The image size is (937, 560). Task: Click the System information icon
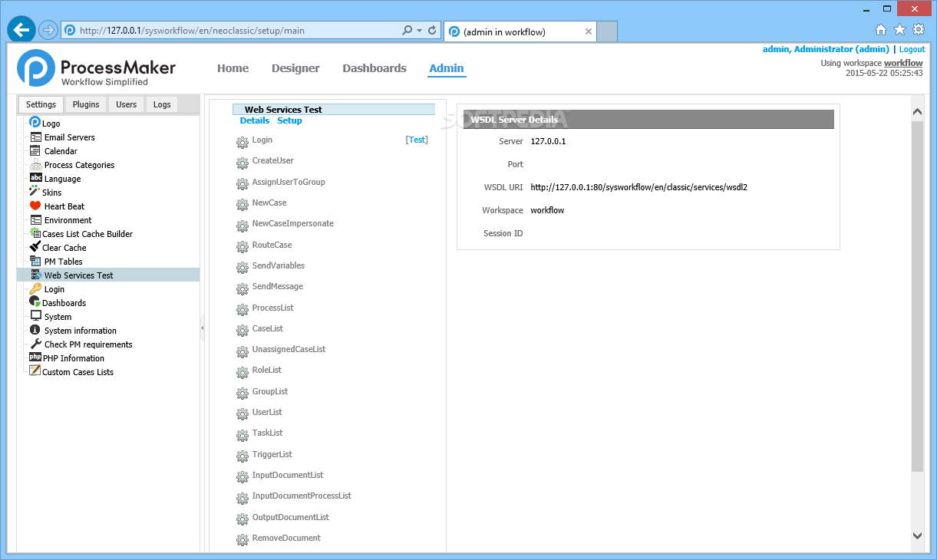[35, 330]
